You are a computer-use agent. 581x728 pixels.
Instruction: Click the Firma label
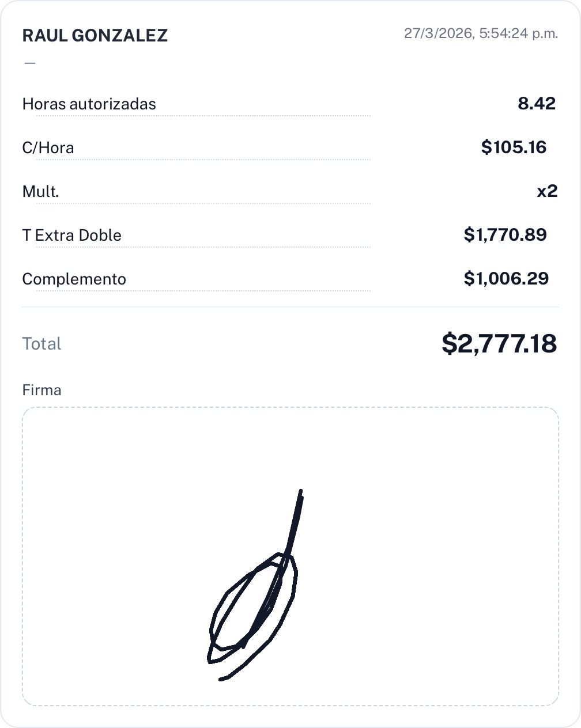click(x=41, y=390)
